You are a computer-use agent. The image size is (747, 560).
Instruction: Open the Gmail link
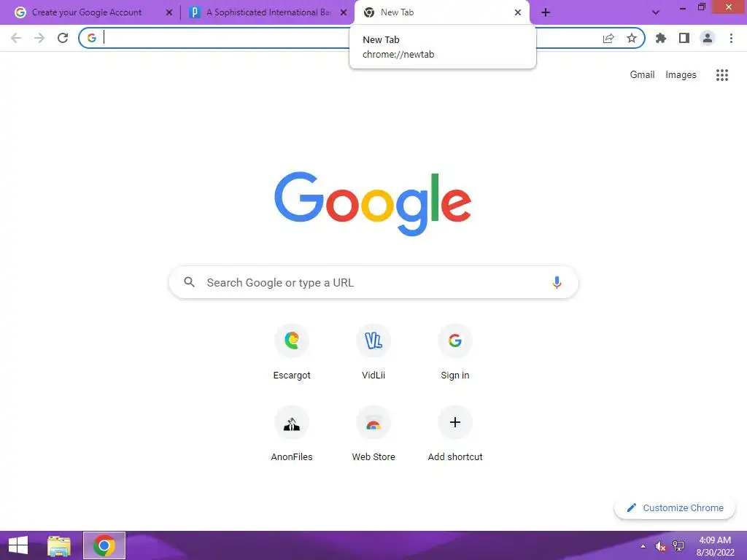(x=642, y=75)
